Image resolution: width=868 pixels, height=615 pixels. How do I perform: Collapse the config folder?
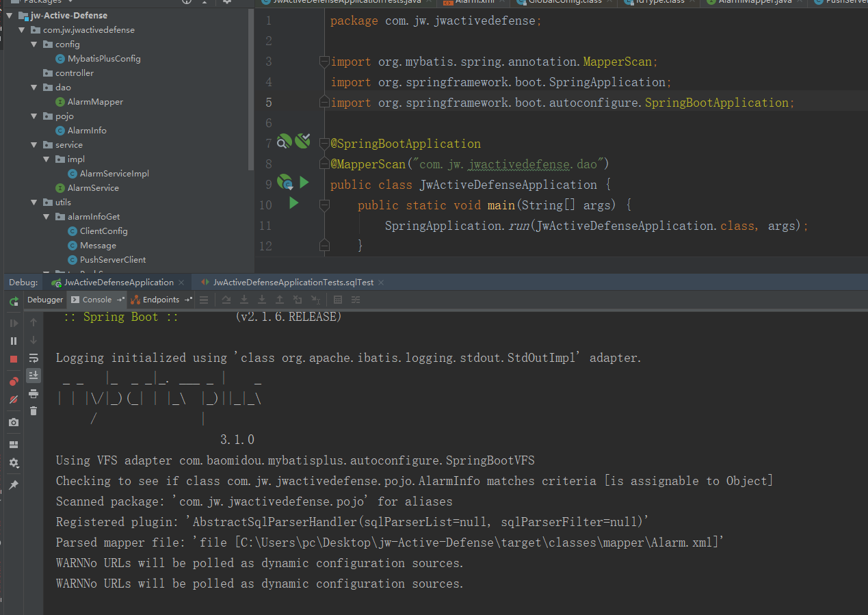[x=34, y=44]
